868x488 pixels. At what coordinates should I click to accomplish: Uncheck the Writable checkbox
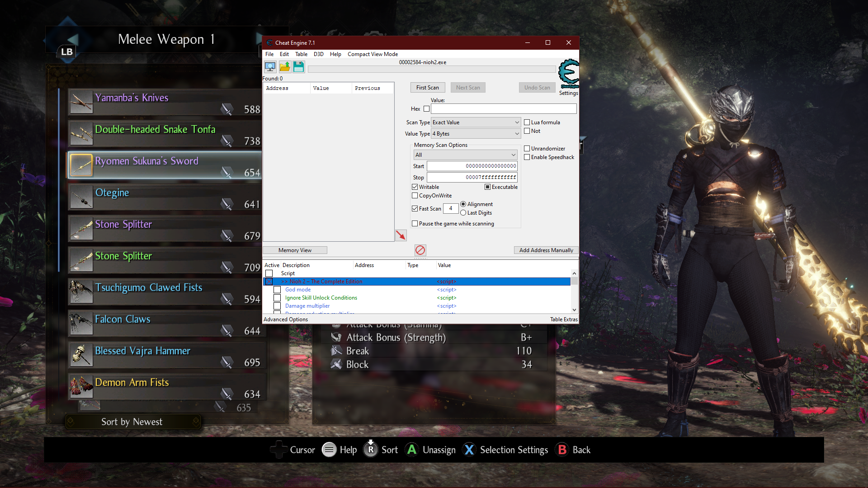(x=415, y=187)
